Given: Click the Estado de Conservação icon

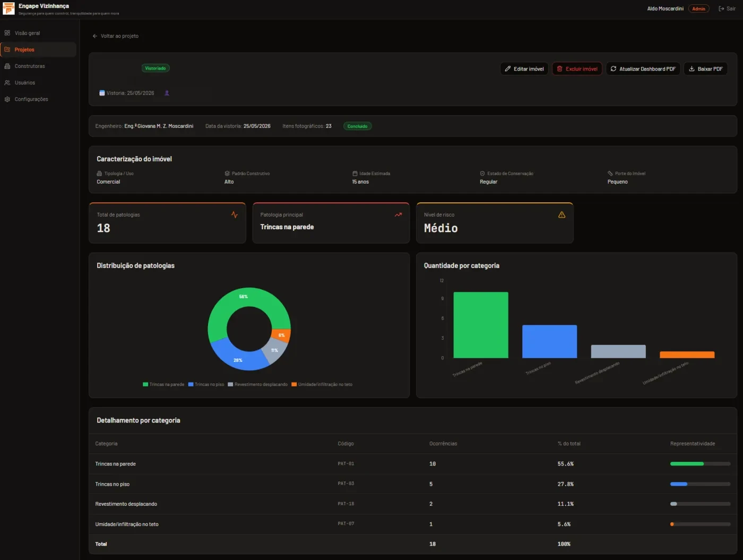Looking at the screenshot, I should 482,174.
